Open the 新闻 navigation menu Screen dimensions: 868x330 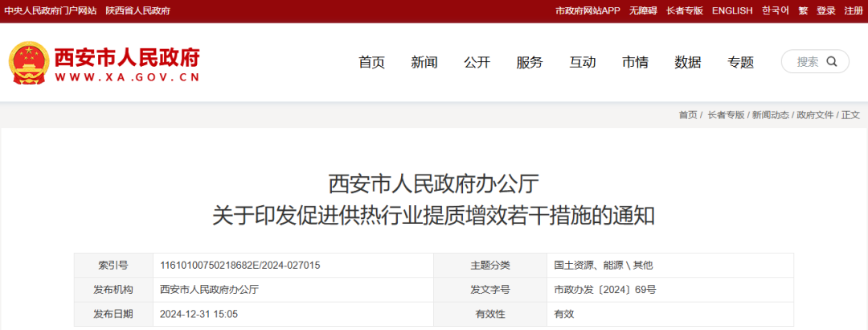424,62
